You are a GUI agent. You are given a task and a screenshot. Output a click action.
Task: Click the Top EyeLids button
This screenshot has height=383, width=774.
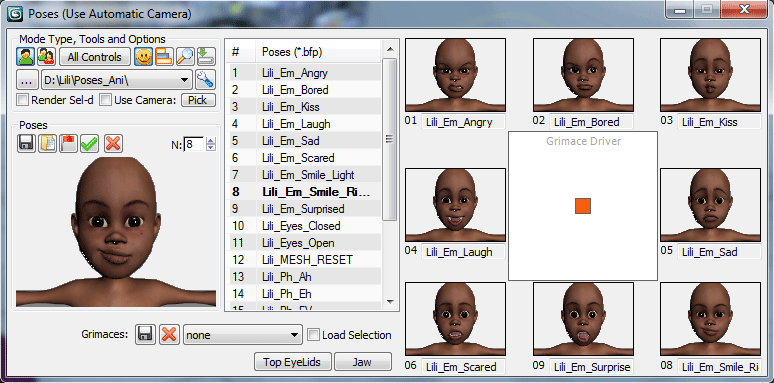point(294,362)
